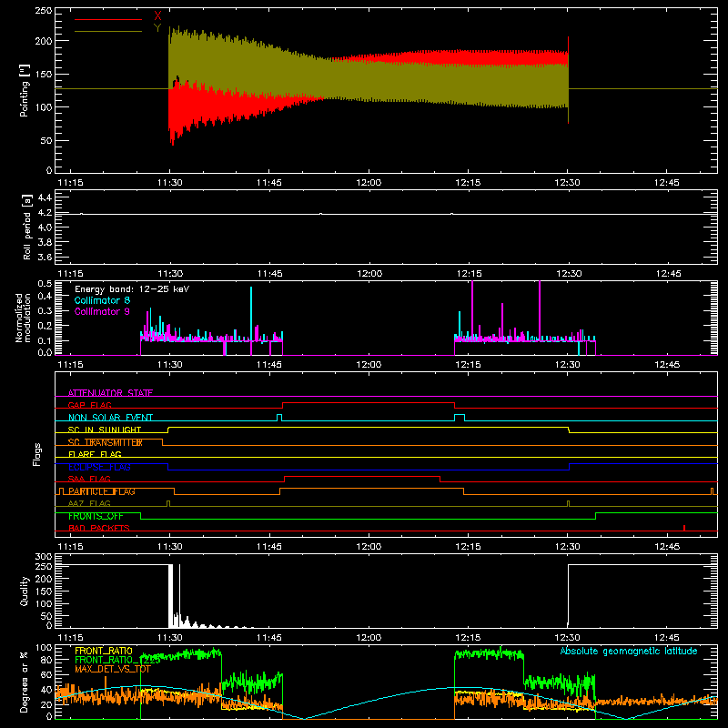This screenshot has width=728, height=728.
Task: Click the BAD_PACKETS flag label
Action: click(x=99, y=528)
